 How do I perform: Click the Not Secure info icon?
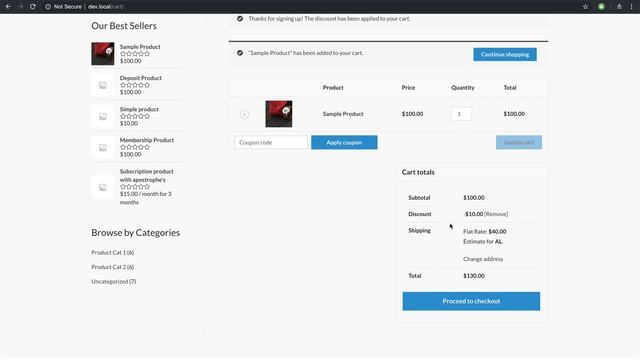pyautogui.click(x=48, y=7)
